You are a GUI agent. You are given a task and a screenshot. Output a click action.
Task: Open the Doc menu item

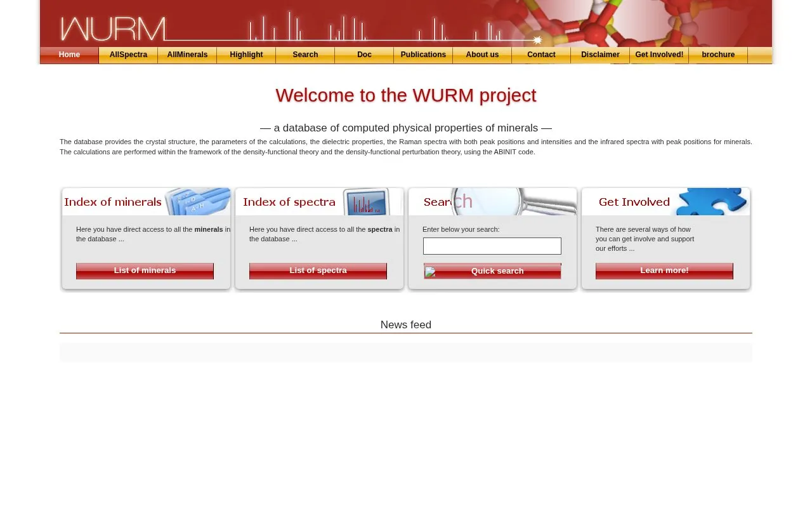(x=364, y=55)
